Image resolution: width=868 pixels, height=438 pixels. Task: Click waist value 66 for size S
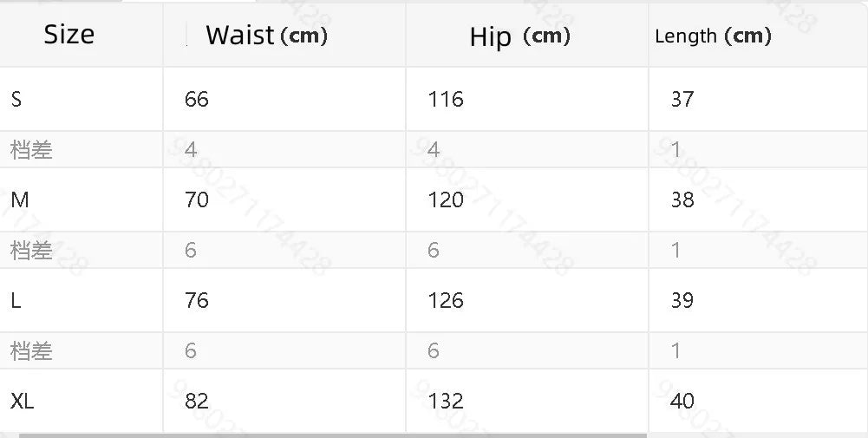(197, 99)
